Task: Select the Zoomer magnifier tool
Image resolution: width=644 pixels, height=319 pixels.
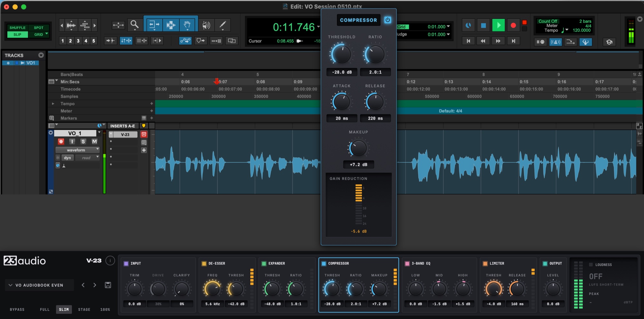Action: (x=135, y=24)
